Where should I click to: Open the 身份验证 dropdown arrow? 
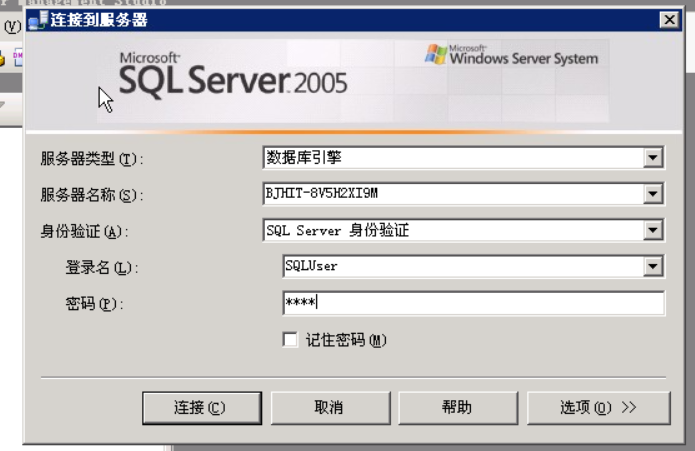point(652,230)
